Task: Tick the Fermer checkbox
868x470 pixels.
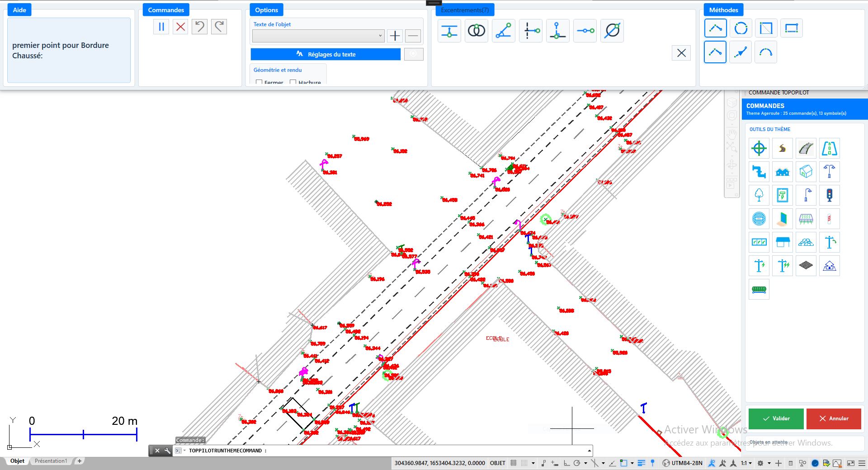Action: pos(259,83)
